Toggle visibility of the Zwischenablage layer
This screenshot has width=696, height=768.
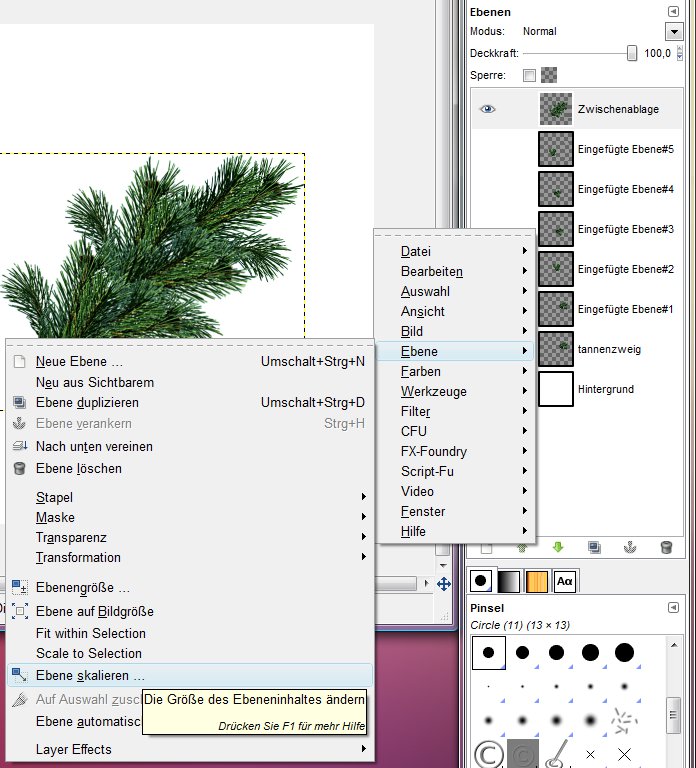click(x=487, y=109)
